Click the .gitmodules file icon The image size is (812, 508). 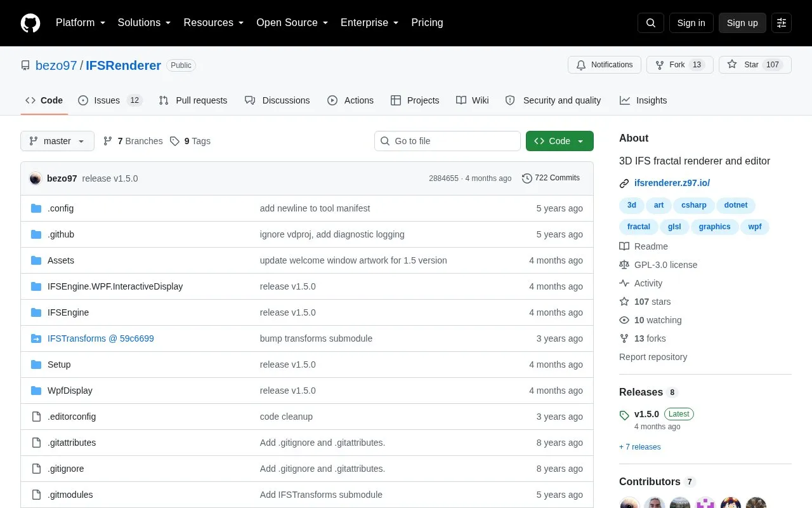pos(36,495)
